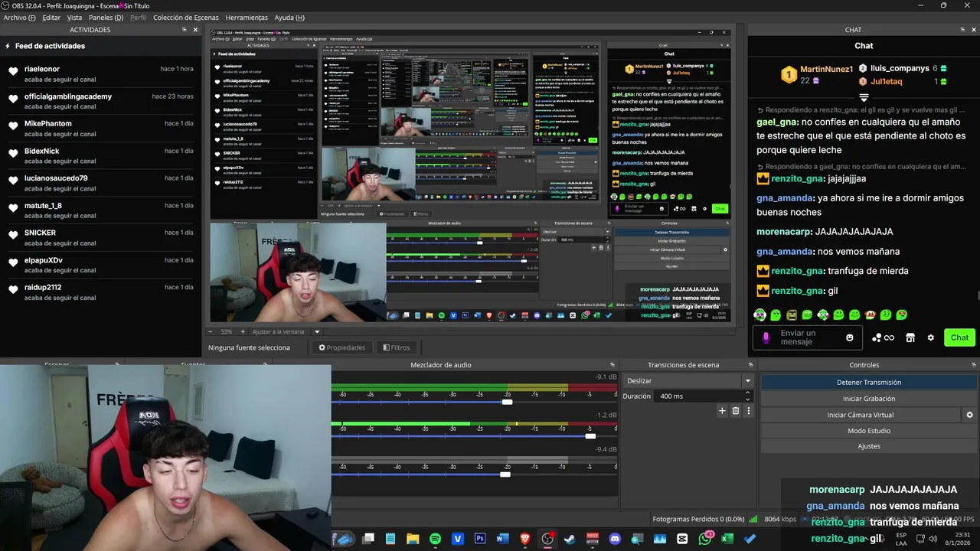Click the green Chat send button
Image resolution: width=980 pixels, height=551 pixels.
(x=959, y=337)
